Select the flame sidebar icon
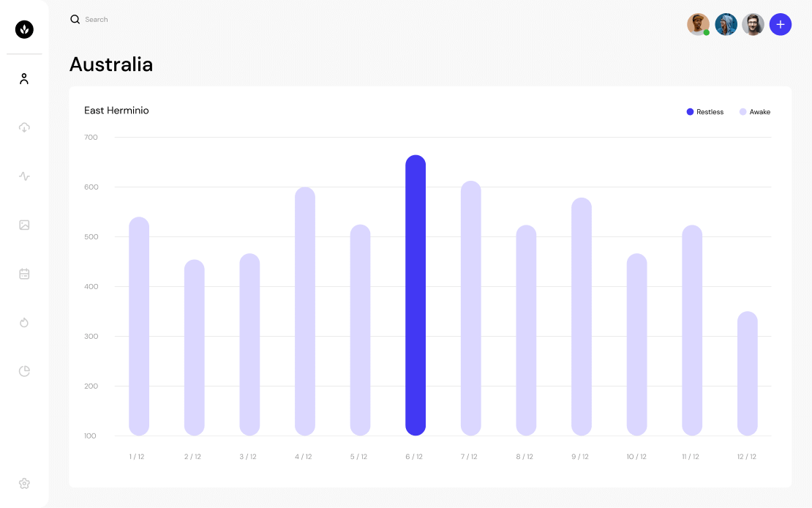Screen dimensions: 812x508 coord(24,322)
